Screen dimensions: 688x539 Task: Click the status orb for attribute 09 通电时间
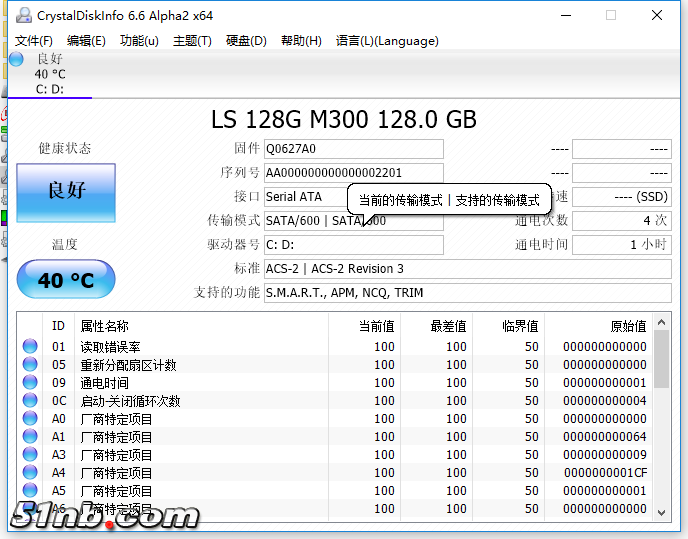tap(30, 383)
